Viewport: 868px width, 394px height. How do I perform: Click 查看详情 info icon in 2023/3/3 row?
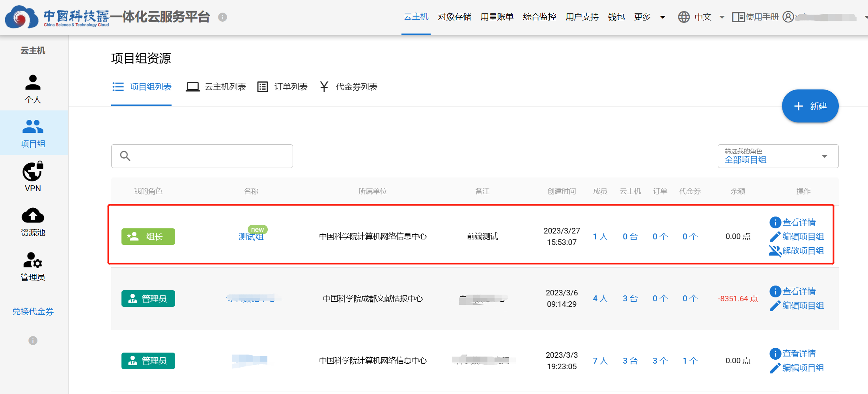(775, 354)
